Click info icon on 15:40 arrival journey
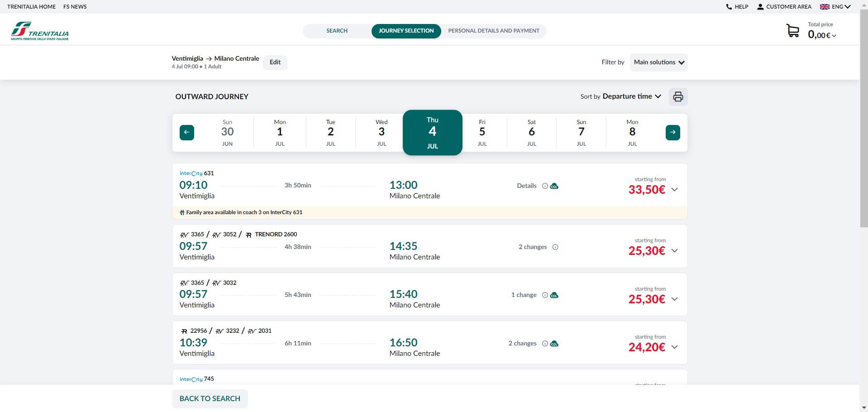The width and height of the screenshot is (868, 412). [x=545, y=295]
